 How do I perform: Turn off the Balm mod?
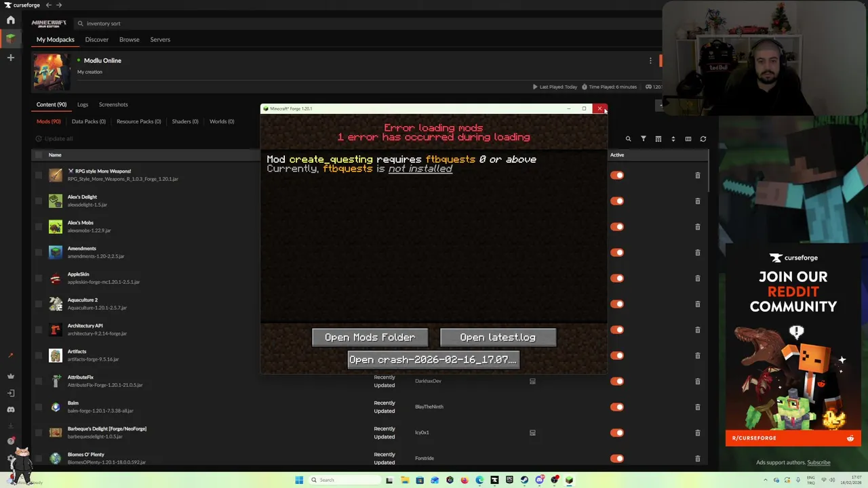(617, 407)
